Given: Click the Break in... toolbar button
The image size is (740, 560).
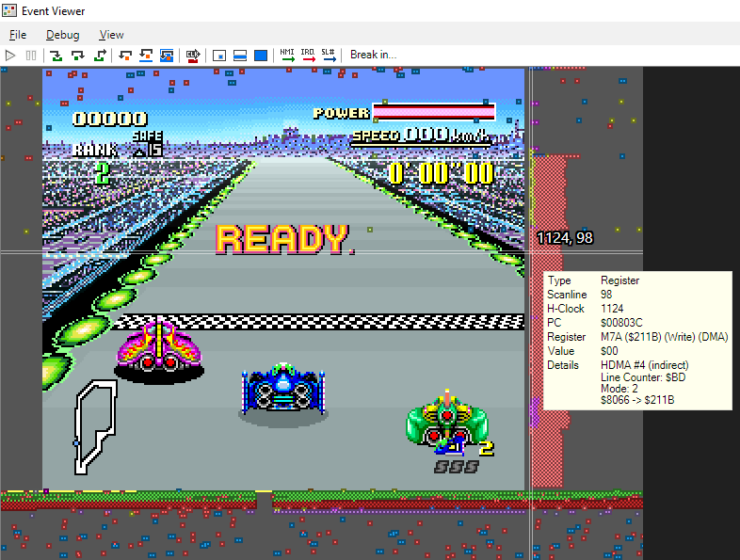Looking at the screenshot, I should coord(374,55).
